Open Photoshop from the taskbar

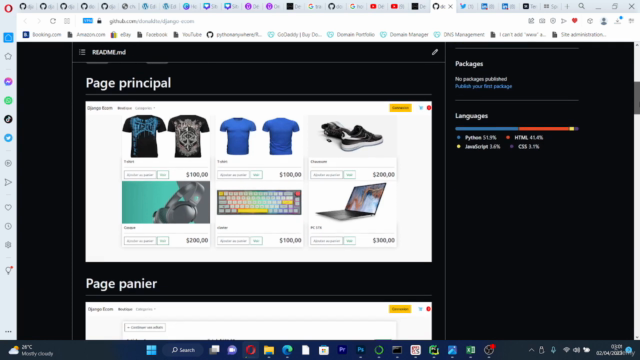tap(360, 350)
